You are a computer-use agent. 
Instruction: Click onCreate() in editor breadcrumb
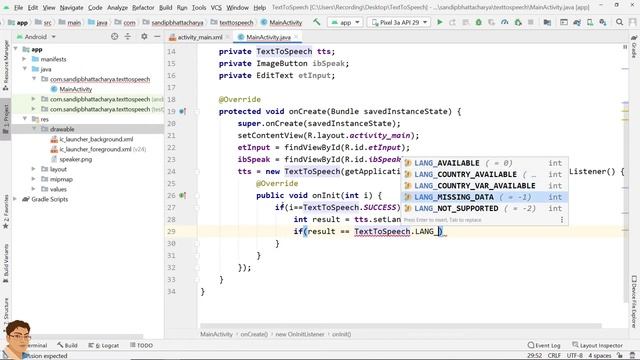click(x=254, y=334)
